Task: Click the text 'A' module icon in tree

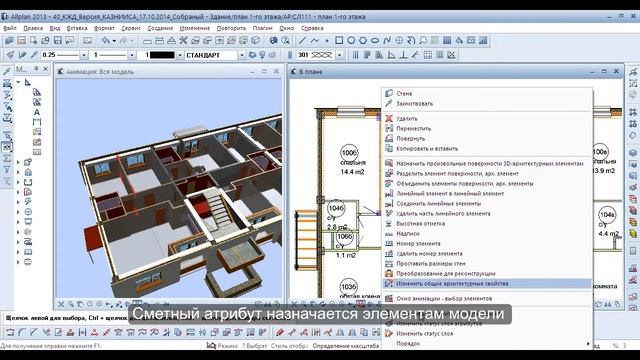Action: [x=37, y=112]
